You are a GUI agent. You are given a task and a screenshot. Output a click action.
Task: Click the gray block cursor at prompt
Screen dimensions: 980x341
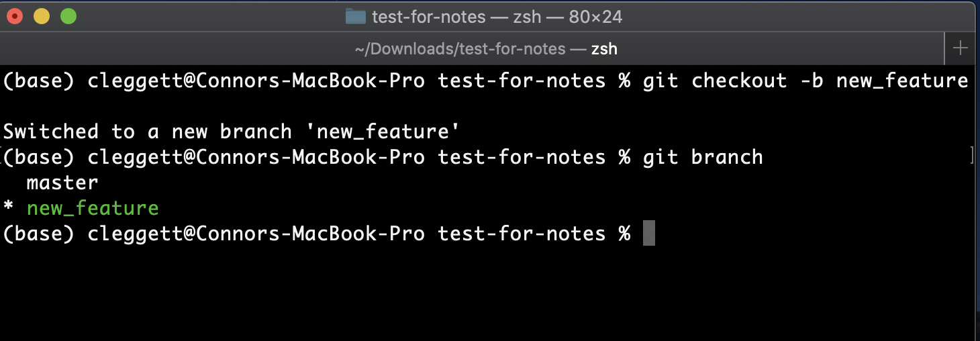(648, 234)
